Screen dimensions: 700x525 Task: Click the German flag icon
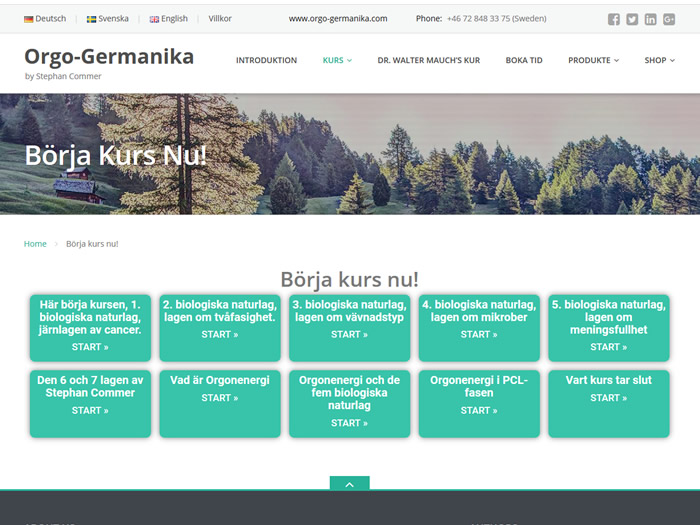(29, 19)
